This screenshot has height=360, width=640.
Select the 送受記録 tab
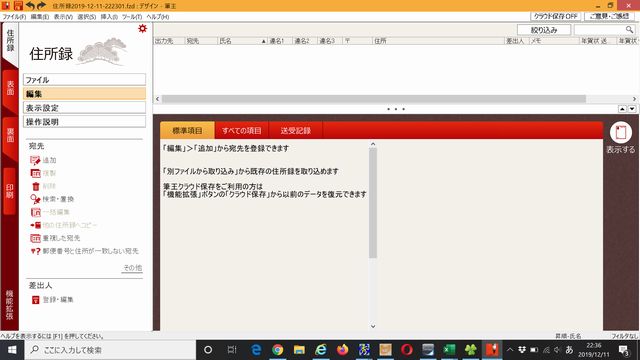click(x=296, y=131)
